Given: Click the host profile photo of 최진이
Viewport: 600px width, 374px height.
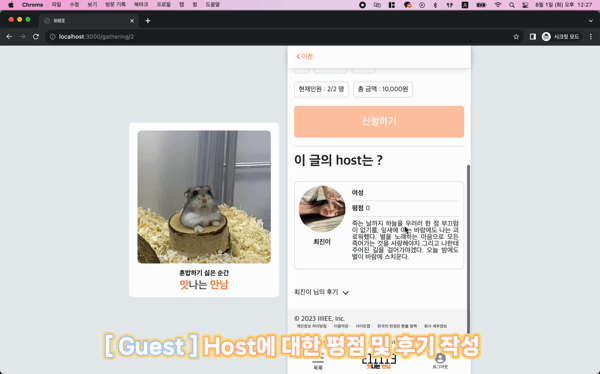Looking at the screenshot, I should (x=322, y=209).
